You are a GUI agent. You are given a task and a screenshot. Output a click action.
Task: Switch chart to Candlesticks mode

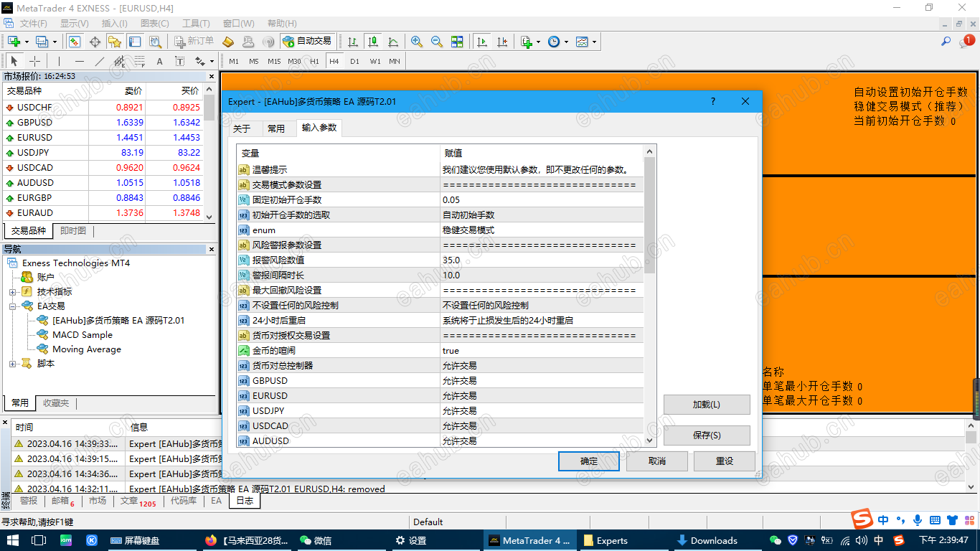coord(372,42)
